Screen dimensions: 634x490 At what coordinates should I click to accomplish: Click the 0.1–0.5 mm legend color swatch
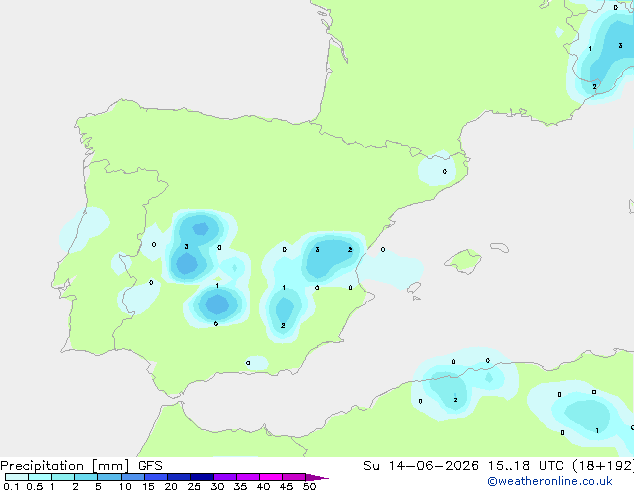coord(17,477)
